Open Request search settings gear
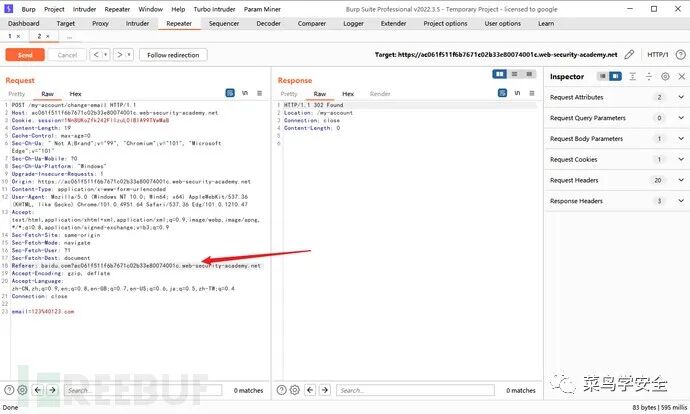 tap(22, 390)
